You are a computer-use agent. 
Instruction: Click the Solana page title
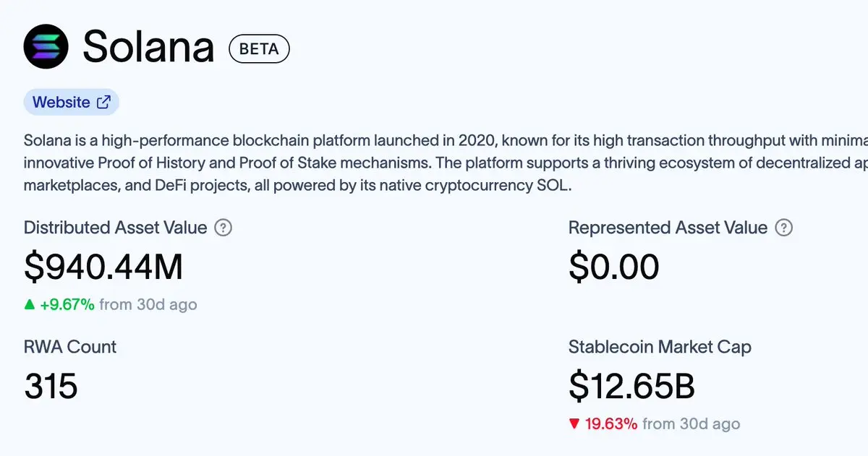(x=148, y=48)
